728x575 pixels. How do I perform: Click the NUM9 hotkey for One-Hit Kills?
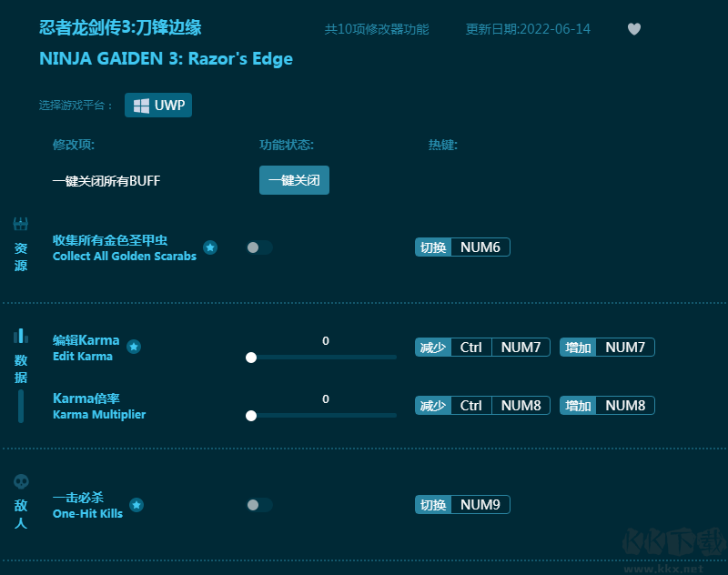(x=480, y=505)
